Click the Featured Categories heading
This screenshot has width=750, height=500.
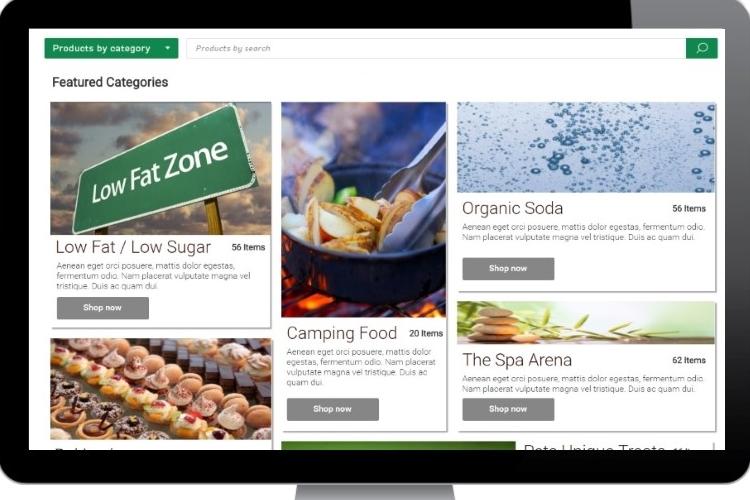(110, 82)
